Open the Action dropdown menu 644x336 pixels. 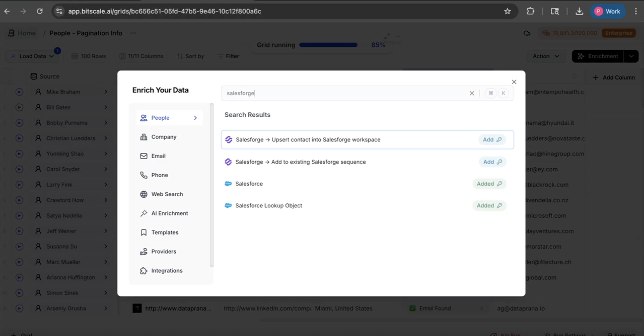[545, 56]
